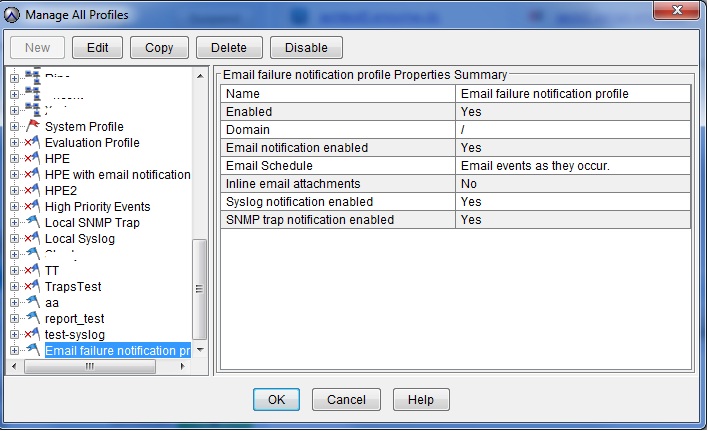The image size is (709, 431).
Task: Open Help for the dialog
Action: click(421, 399)
